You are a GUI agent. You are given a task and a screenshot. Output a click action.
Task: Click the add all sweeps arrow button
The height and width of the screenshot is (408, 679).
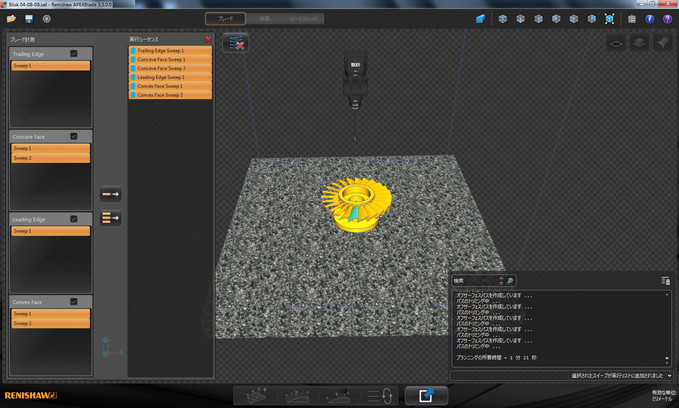tap(111, 217)
